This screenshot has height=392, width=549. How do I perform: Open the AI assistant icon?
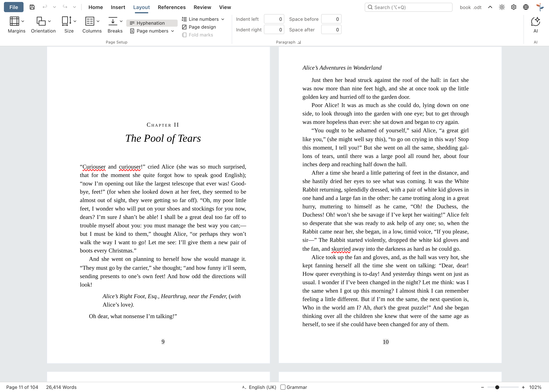[x=535, y=22]
